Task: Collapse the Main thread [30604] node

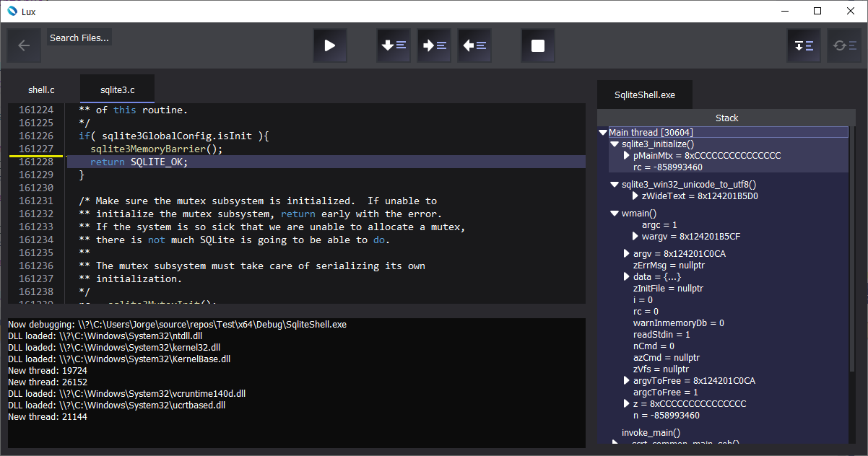Action: click(603, 133)
